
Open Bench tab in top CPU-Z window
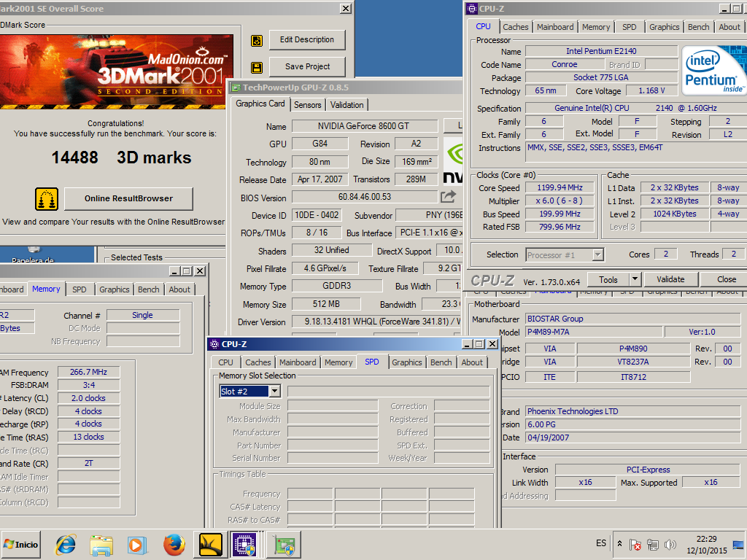tap(698, 27)
